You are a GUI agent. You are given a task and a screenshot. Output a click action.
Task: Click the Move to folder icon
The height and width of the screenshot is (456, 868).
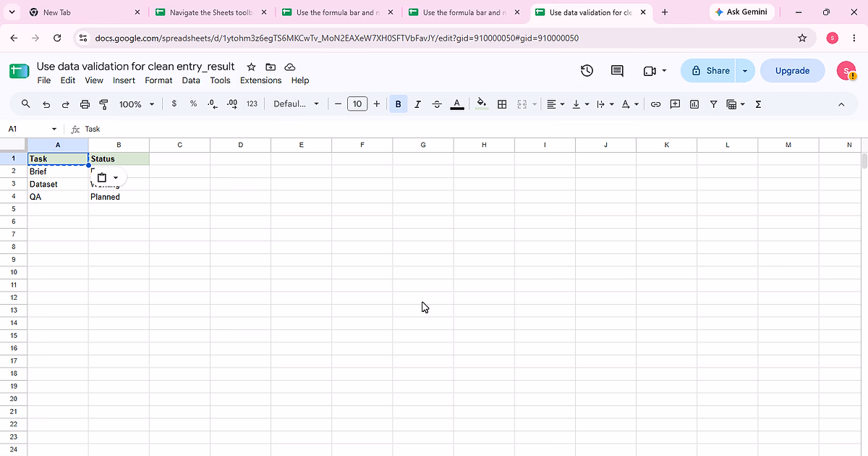[271, 67]
